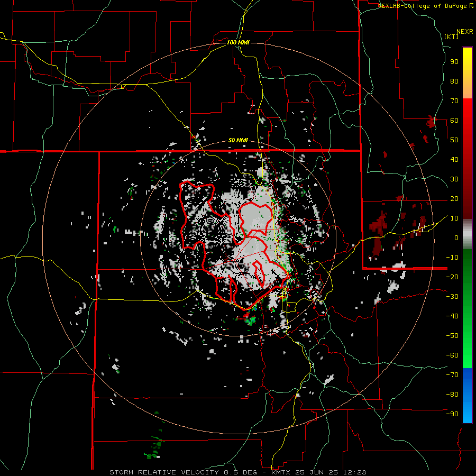Click the NEXLAB-College of DuPage header text
476x476 pixels.
click(425, 6)
